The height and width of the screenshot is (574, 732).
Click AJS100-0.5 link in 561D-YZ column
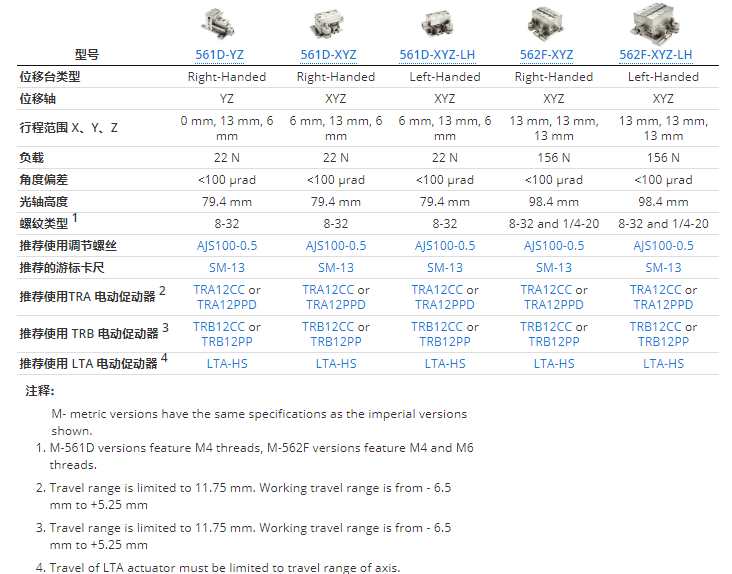[227, 246]
